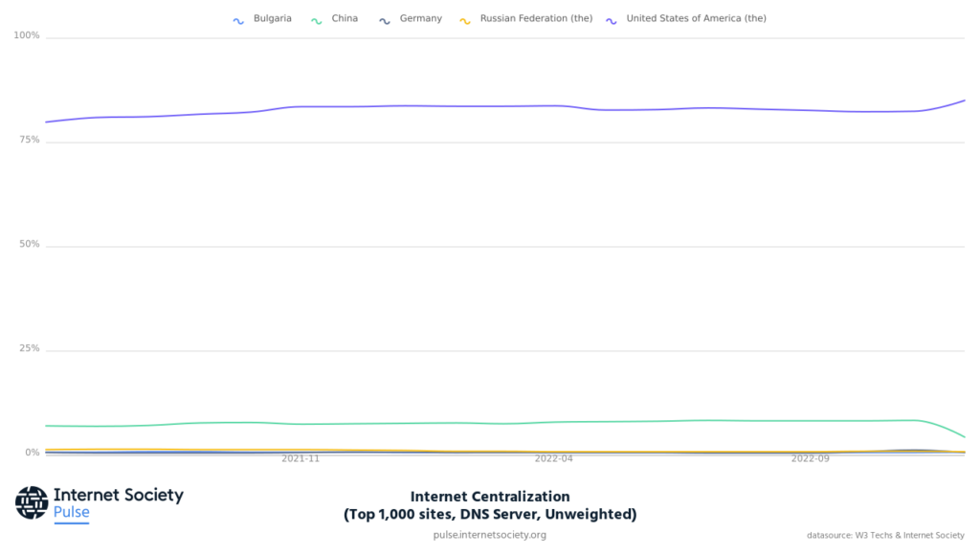Select the 2021-11 x-axis label
Screen dimensions: 980x555
301,459
